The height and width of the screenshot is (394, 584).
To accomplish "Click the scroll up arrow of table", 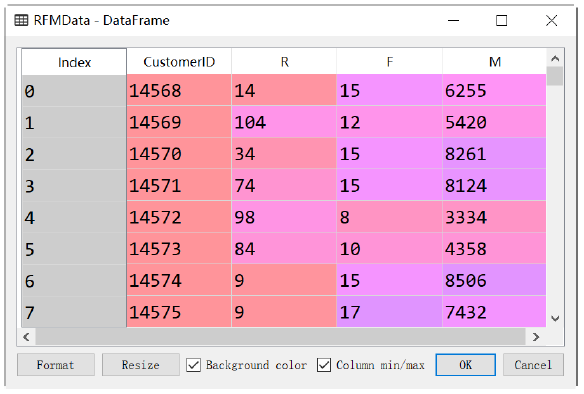I will [555, 58].
